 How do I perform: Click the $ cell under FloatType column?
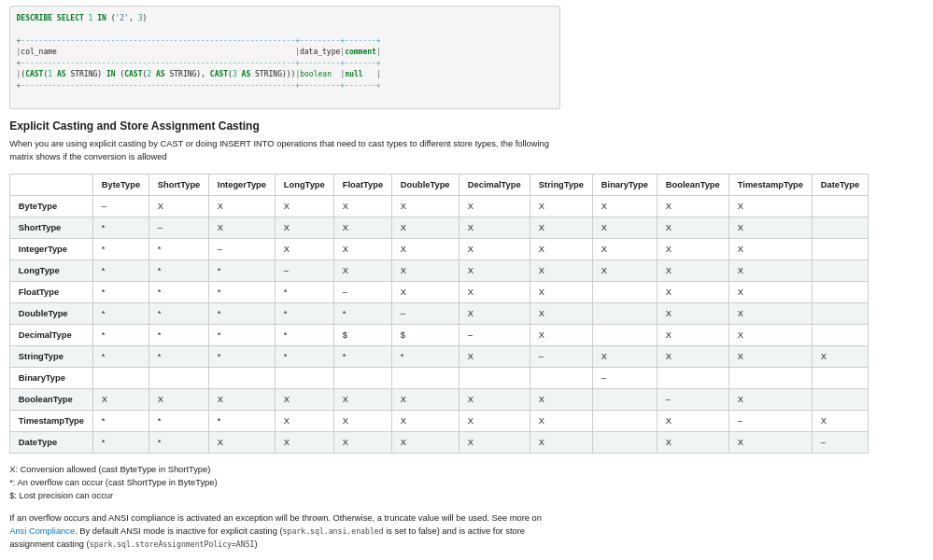(345, 335)
